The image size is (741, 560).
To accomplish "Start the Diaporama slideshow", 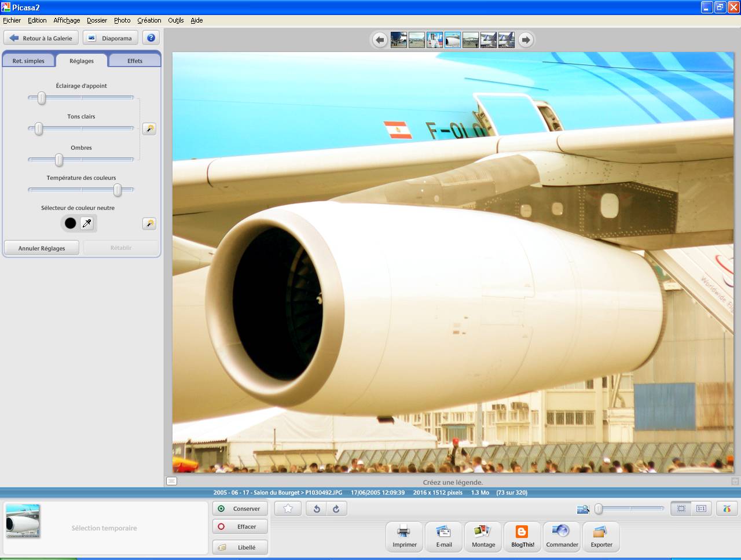I will pyautogui.click(x=110, y=38).
